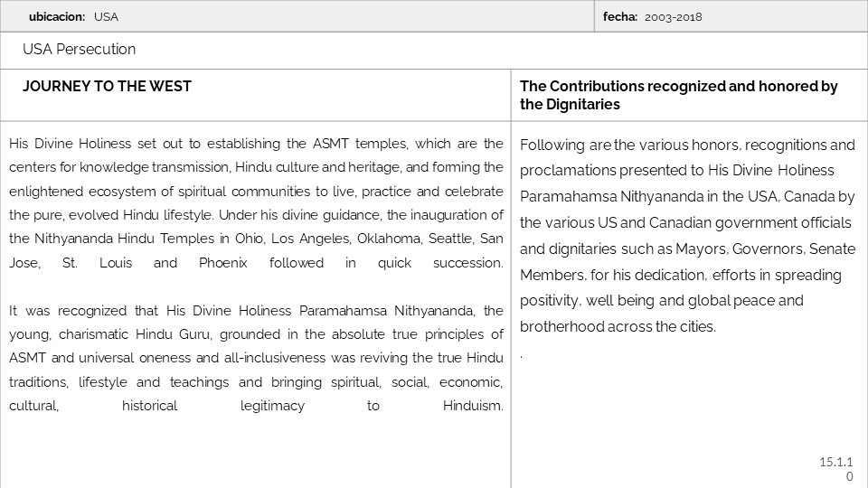The width and height of the screenshot is (868, 488).
Task: Click the paragraph starting "It was recognized"
Action: tap(256, 358)
